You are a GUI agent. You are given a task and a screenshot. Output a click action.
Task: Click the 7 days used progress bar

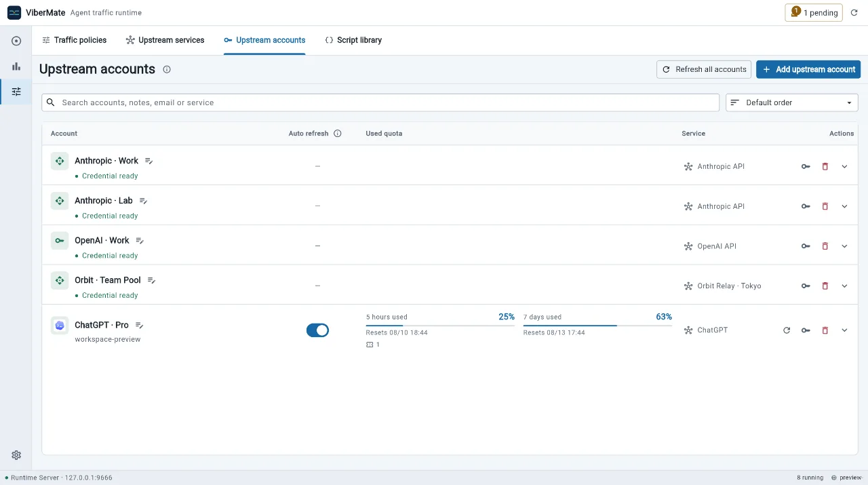click(x=597, y=326)
